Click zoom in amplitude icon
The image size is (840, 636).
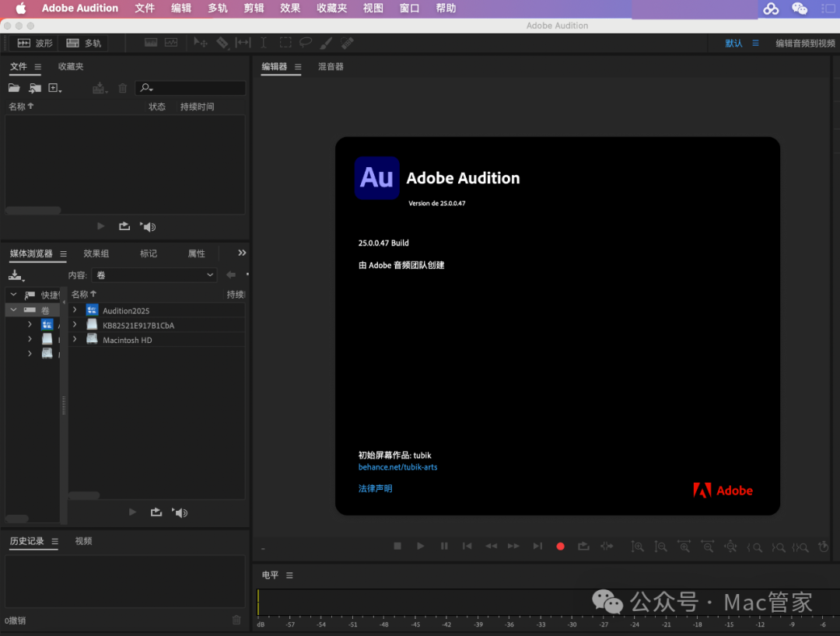click(637, 547)
